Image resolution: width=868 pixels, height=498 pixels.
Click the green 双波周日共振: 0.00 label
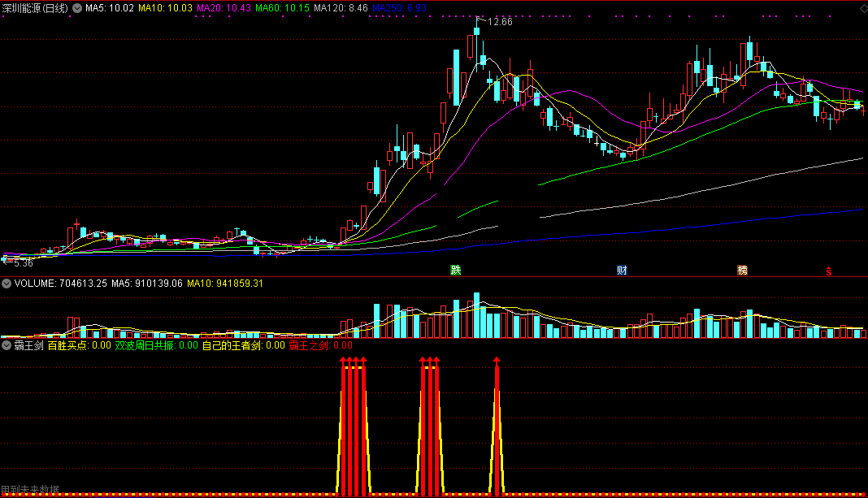(x=157, y=345)
